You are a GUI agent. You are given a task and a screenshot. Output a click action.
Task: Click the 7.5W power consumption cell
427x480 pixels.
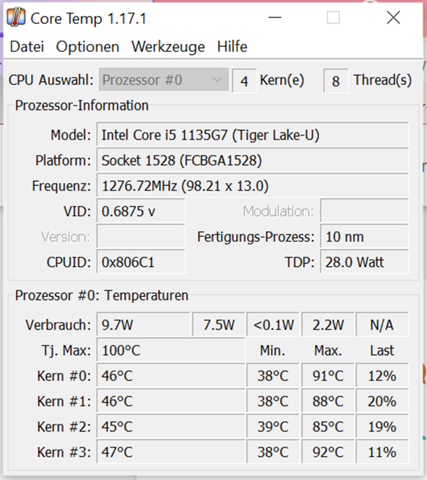(x=219, y=324)
